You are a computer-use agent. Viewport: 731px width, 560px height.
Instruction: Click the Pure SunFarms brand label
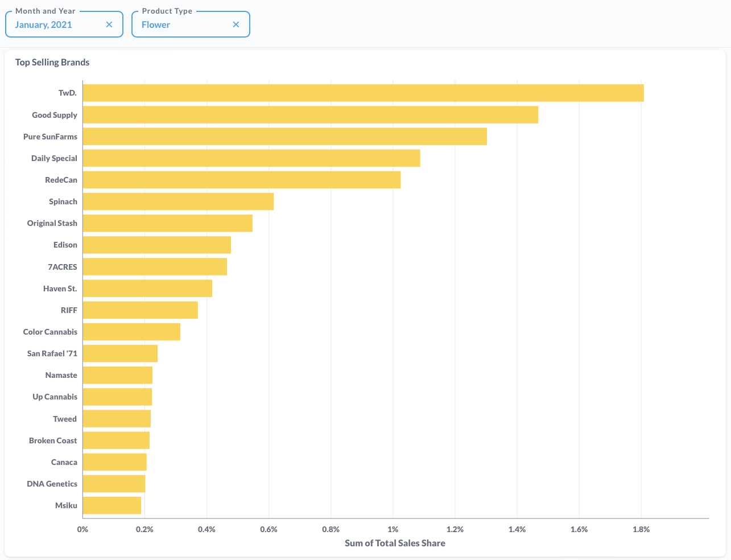click(x=50, y=137)
